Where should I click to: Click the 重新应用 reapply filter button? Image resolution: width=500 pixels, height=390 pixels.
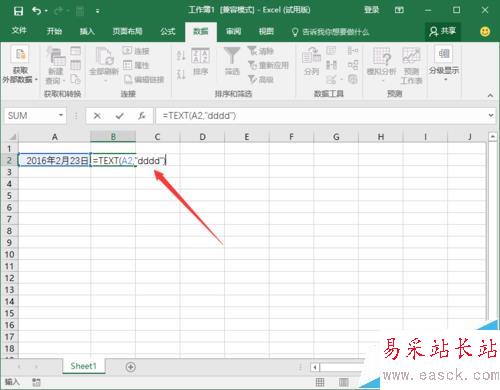click(268, 65)
